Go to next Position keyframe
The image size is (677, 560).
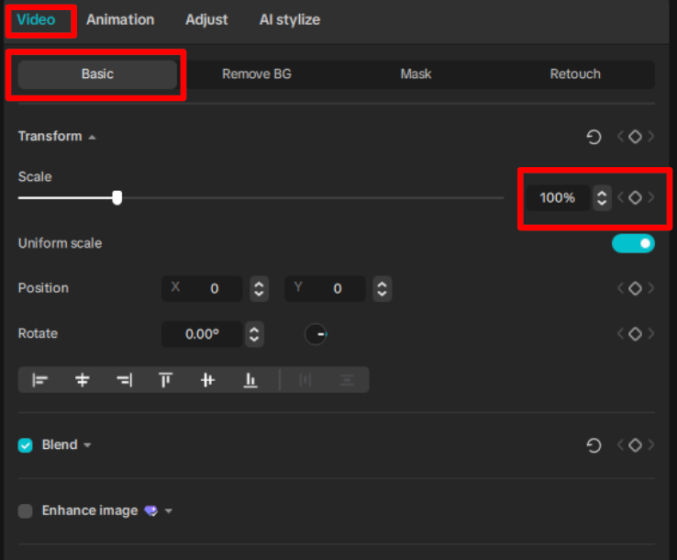650,288
